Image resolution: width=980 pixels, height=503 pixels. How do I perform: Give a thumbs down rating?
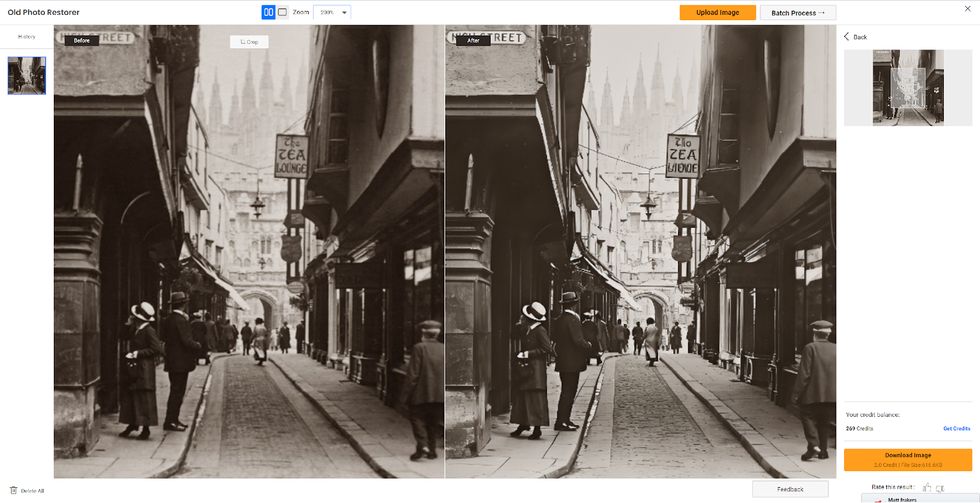pyautogui.click(x=940, y=488)
